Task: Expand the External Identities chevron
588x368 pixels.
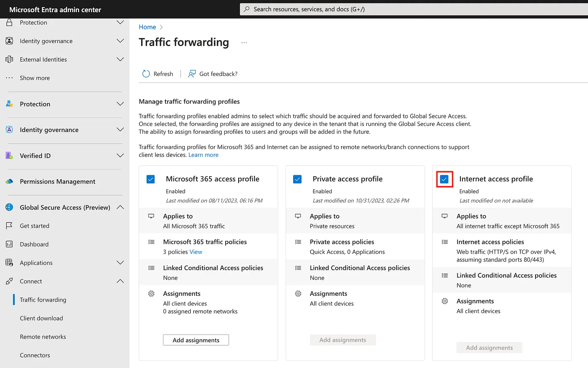Action: click(120, 60)
